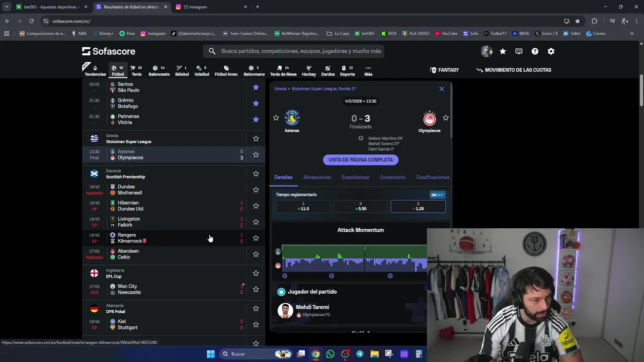
Task: Switch to the Alineaciones tab
Action: point(317,177)
